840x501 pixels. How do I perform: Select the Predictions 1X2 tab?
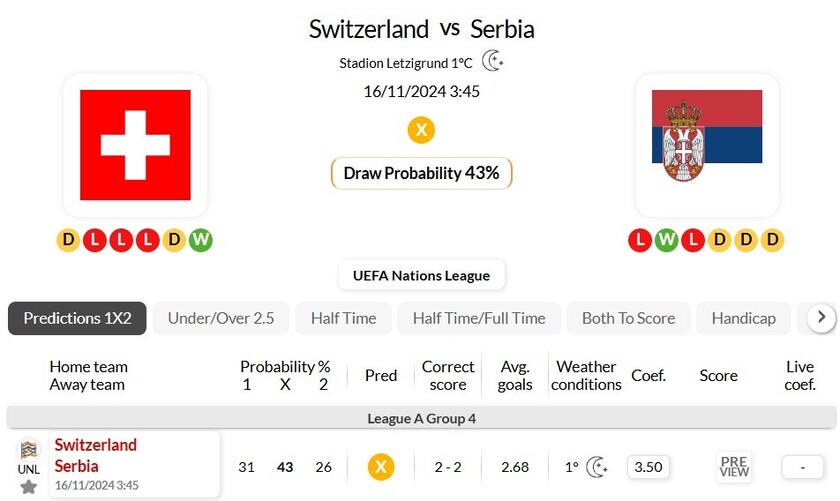point(77,318)
